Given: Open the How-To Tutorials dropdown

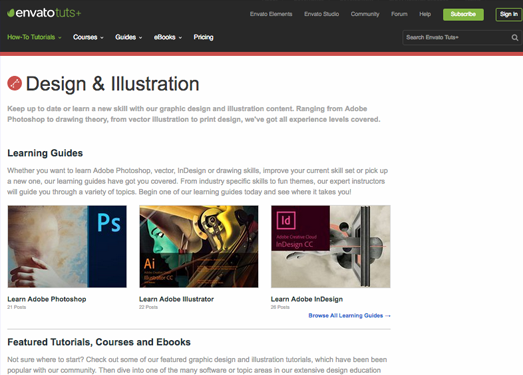Looking at the screenshot, I should click(34, 37).
